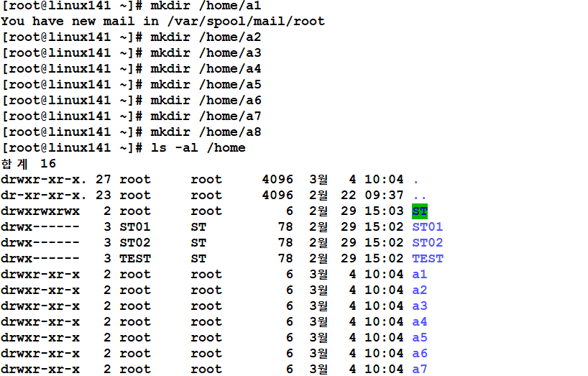Click the time 09:37 on parent directory row

pyautogui.click(x=384, y=196)
